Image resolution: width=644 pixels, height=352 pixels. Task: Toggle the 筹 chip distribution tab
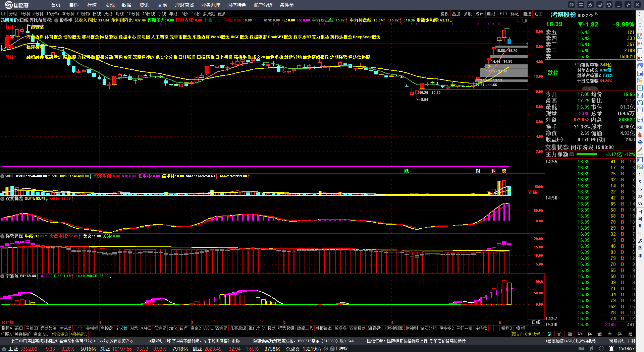[x=630, y=334]
